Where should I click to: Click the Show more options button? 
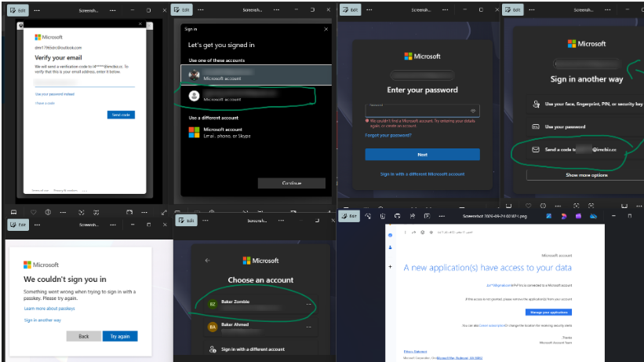pyautogui.click(x=586, y=175)
